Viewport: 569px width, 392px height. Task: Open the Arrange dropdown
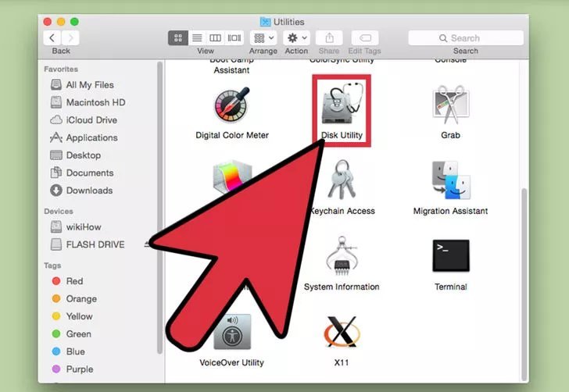263,37
